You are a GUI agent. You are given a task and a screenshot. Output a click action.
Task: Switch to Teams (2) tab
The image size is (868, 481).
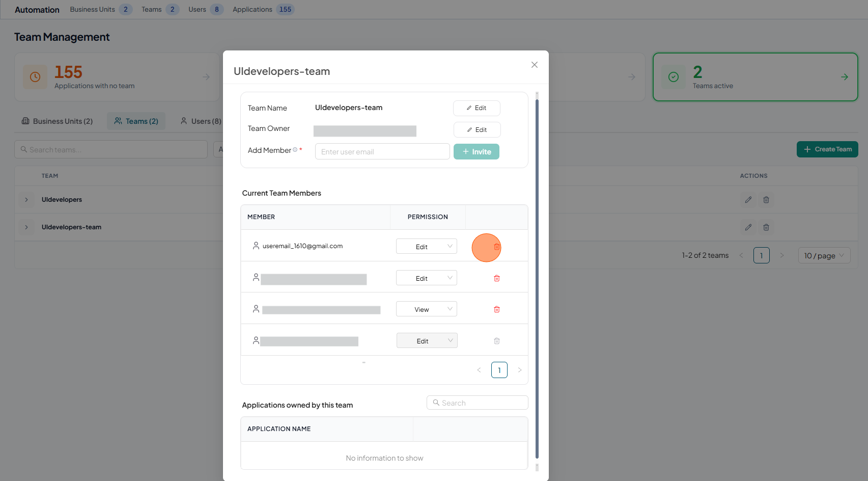136,121
